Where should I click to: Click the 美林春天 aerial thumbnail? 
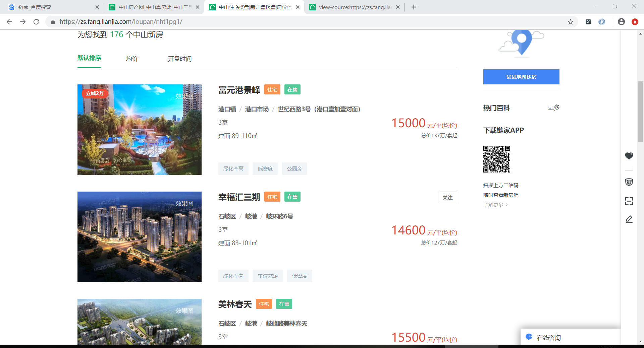coord(140,322)
